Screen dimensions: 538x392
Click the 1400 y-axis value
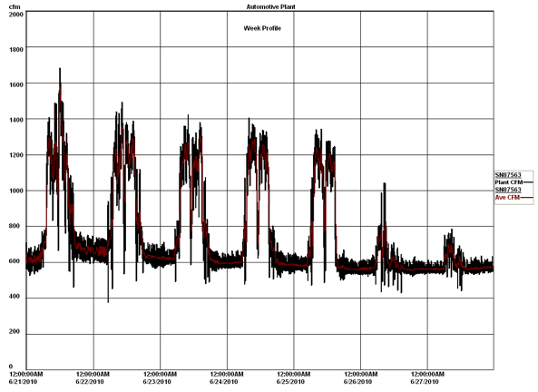click(15, 120)
